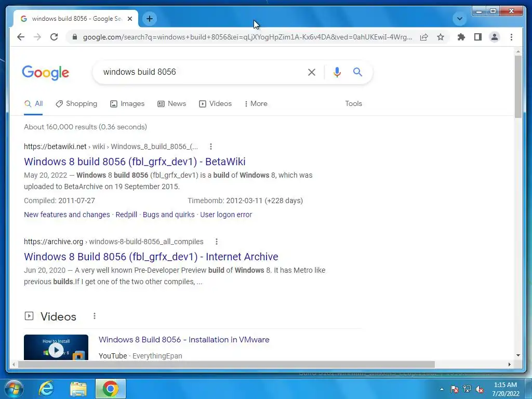Switch to the Videos tab
This screenshot has width=532, height=399.
tap(215, 104)
